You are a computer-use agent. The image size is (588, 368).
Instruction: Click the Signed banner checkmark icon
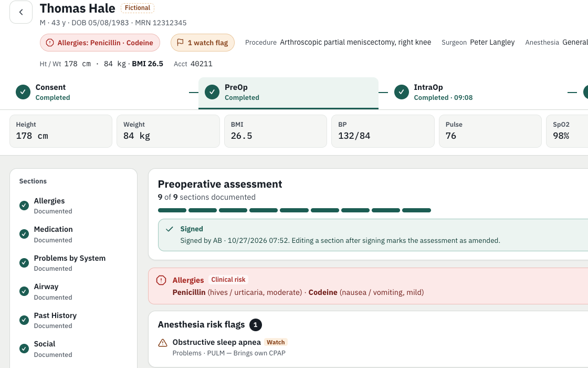coord(170,229)
